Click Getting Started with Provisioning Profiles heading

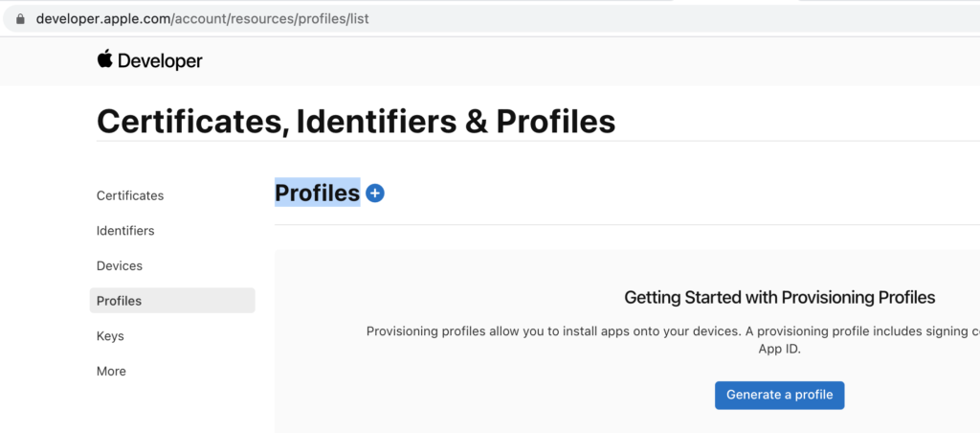779,297
